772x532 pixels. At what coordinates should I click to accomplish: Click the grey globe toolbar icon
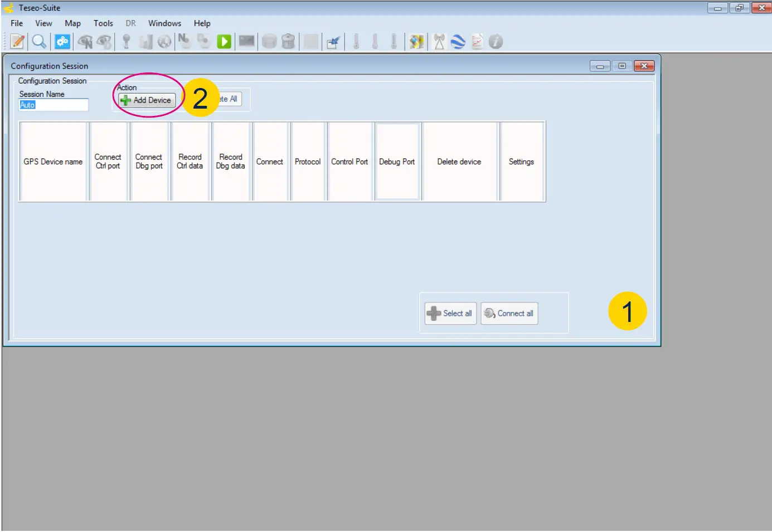tap(164, 42)
